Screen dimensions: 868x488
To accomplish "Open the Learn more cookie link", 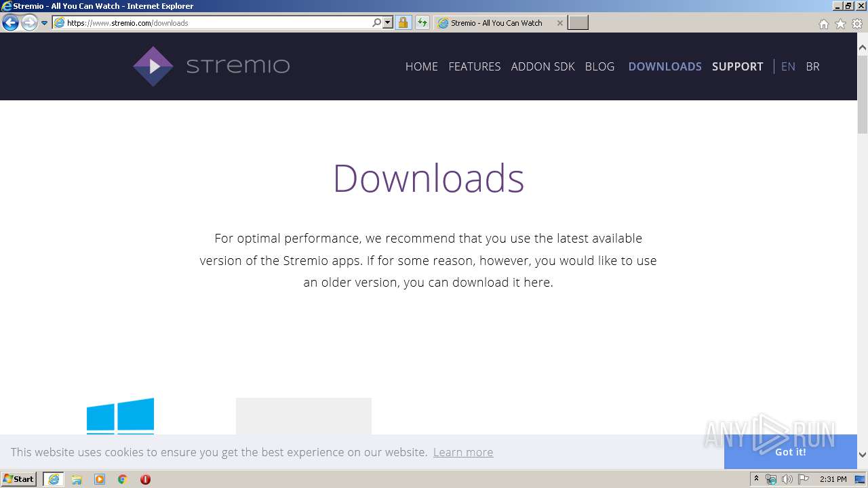I will (463, 452).
